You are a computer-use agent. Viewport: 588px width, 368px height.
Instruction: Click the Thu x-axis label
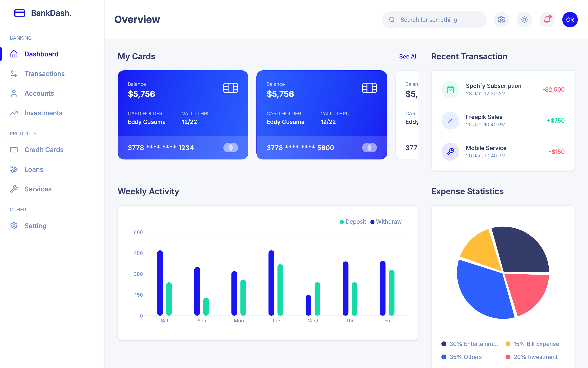tap(350, 321)
